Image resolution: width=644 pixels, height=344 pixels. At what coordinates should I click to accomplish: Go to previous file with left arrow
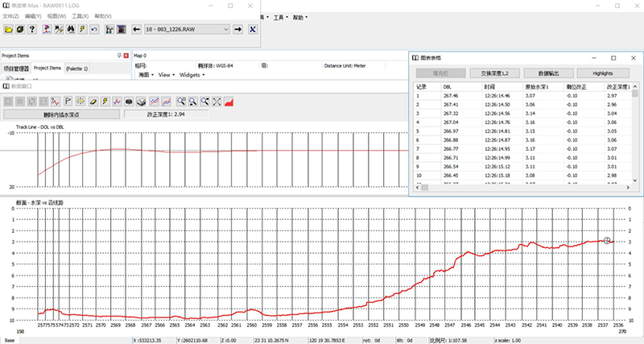tap(135, 30)
